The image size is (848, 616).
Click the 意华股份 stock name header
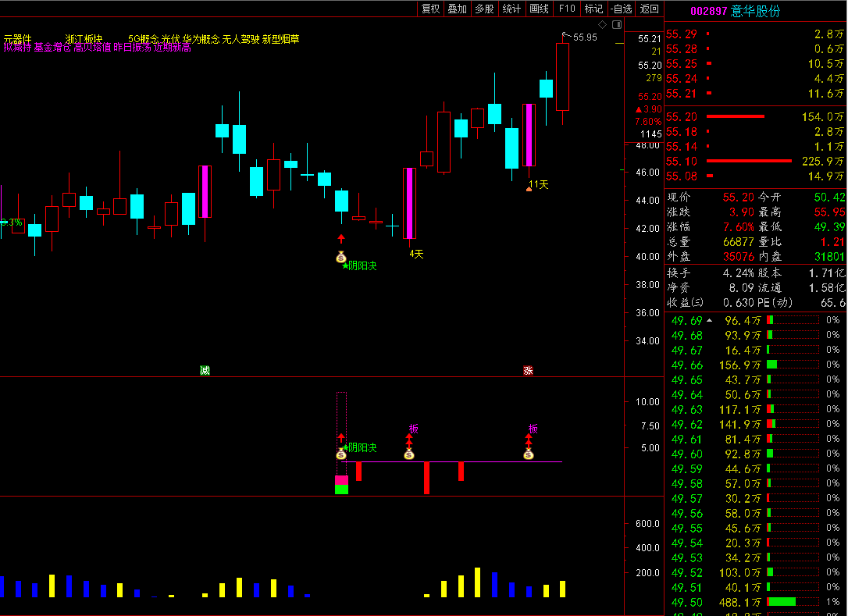[756, 11]
